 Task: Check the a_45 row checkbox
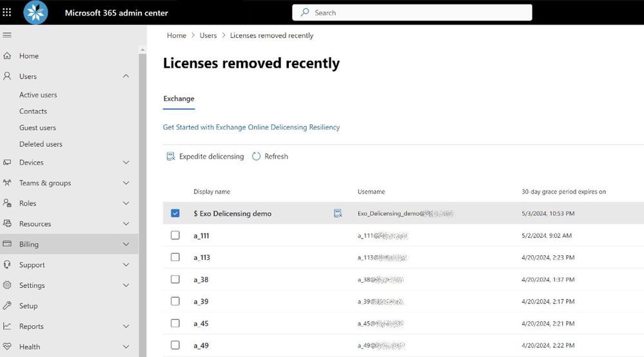coord(175,323)
